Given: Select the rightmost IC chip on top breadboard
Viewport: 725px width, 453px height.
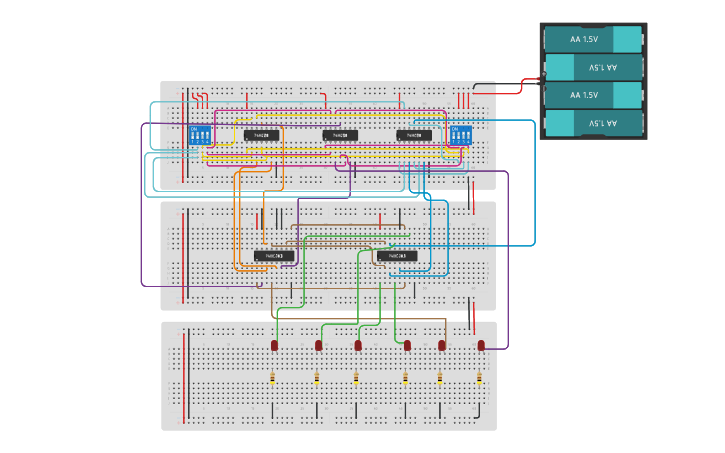Looking at the screenshot, I should pyautogui.click(x=414, y=135).
